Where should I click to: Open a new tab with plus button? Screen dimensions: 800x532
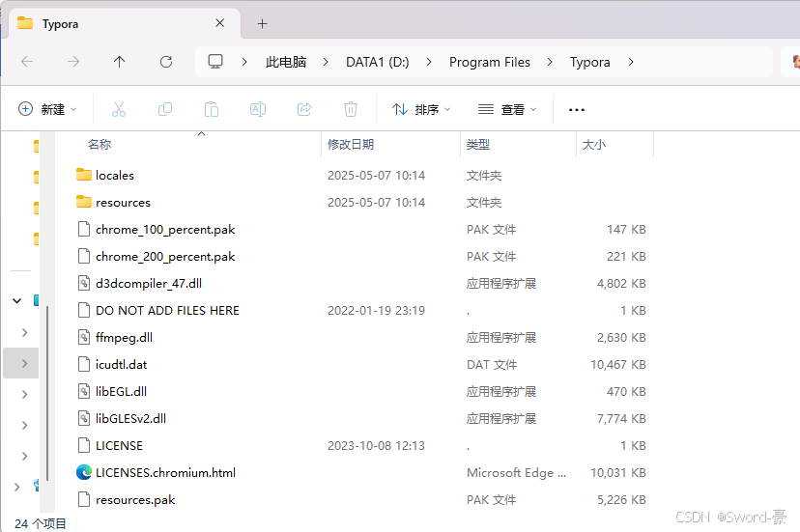pos(262,23)
